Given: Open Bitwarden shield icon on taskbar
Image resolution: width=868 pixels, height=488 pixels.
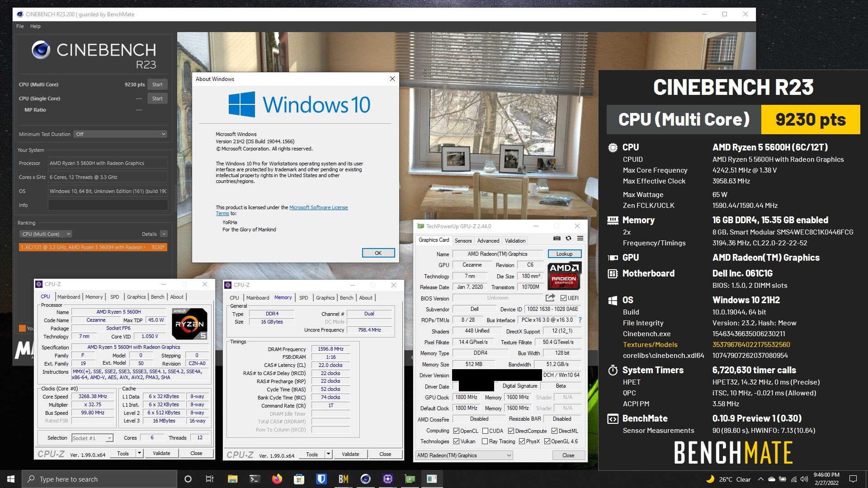Looking at the screenshot, I should (321, 479).
